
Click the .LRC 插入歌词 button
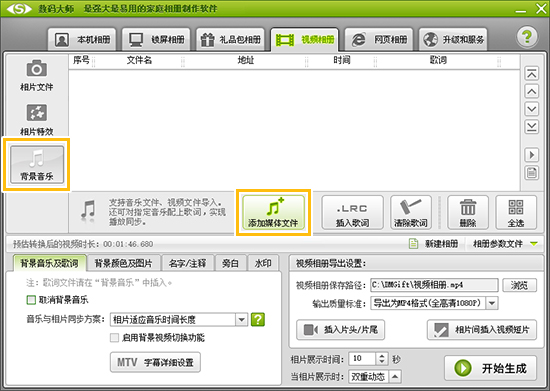352,213
